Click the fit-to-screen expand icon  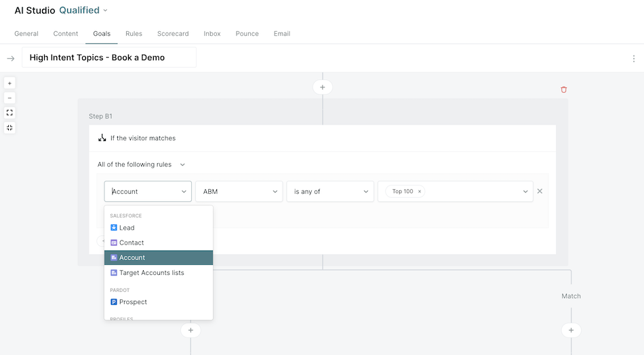9,113
